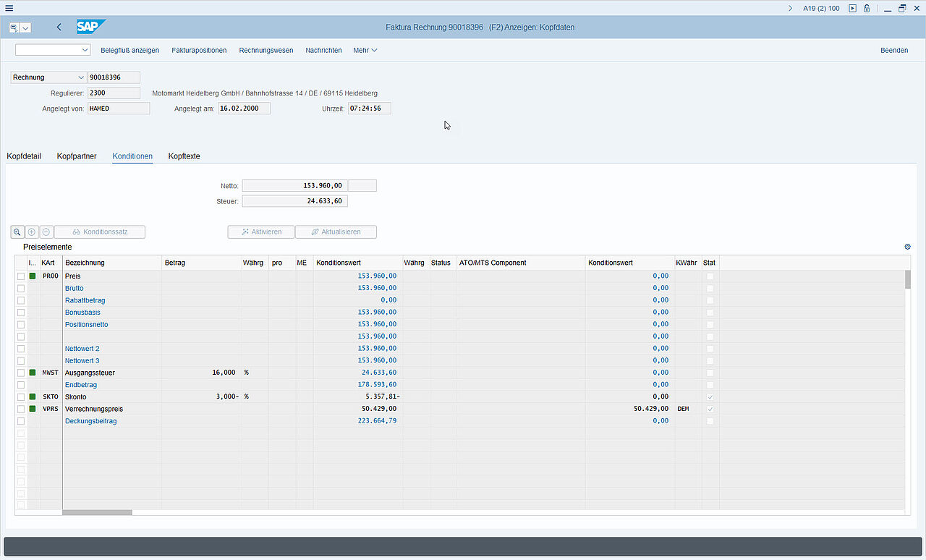Click Belegfluß anzeigen
This screenshot has height=560, width=926.
129,51
